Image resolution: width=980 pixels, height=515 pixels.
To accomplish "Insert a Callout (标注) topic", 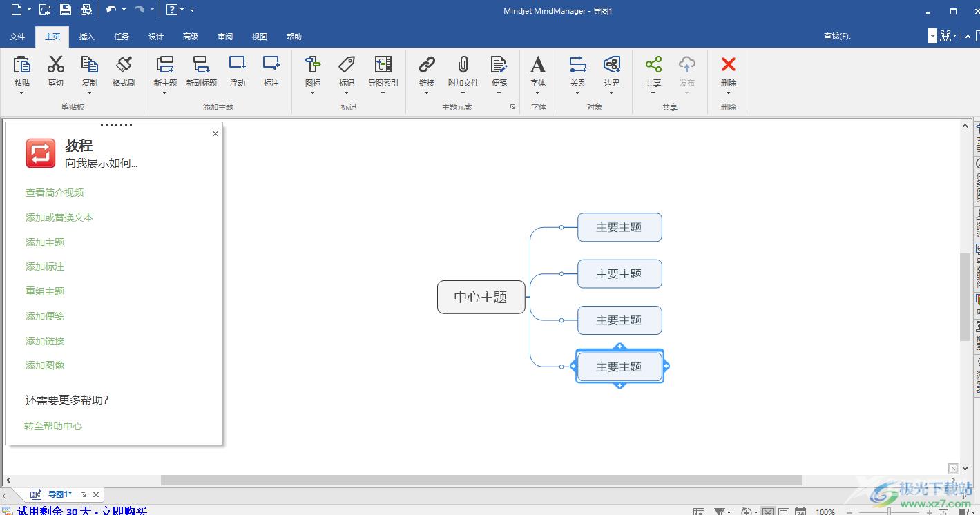I will [x=271, y=64].
